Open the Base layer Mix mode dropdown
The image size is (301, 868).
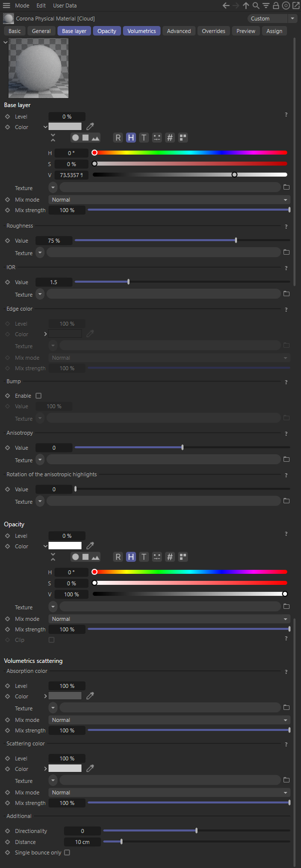click(x=169, y=200)
